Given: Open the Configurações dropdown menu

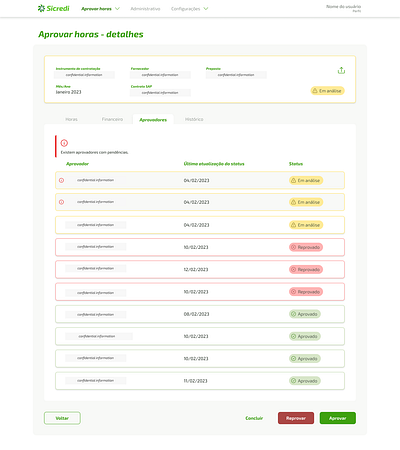Looking at the screenshot, I should (x=186, y=9).
